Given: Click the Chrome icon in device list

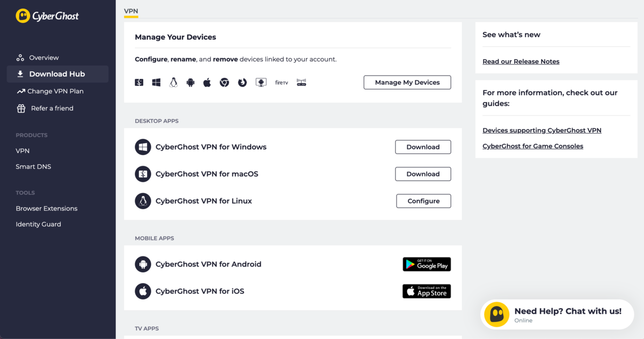Looking at the screenshot, I should (224, 83).
